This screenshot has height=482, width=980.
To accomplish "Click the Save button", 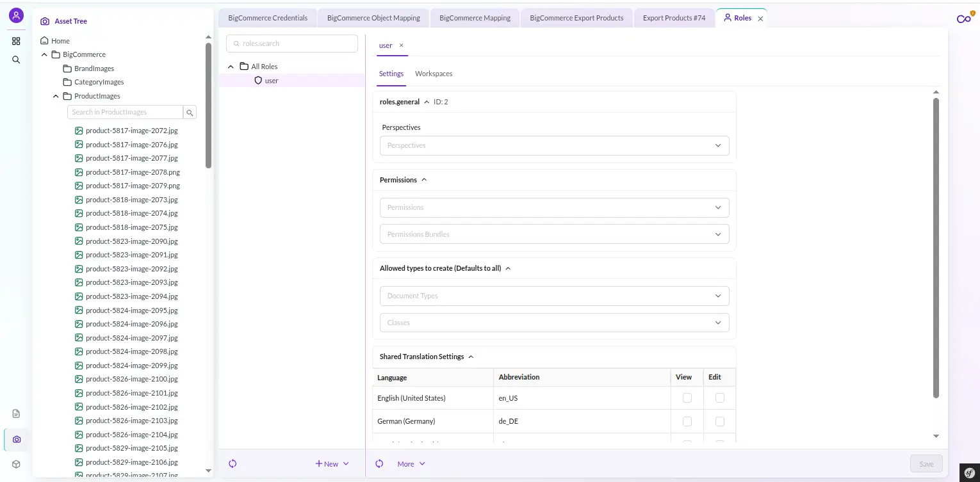I will coord(926,463).
